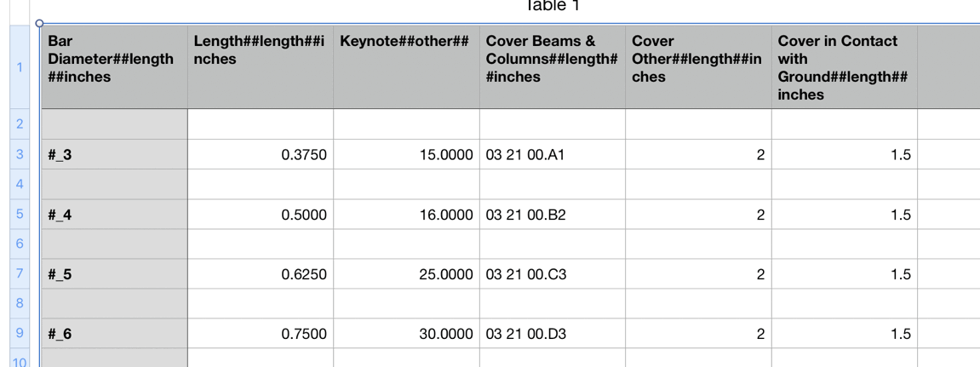Click the #_3 row label cell
This screenshot has width=980, height=367.
click(x=114, y=154)
